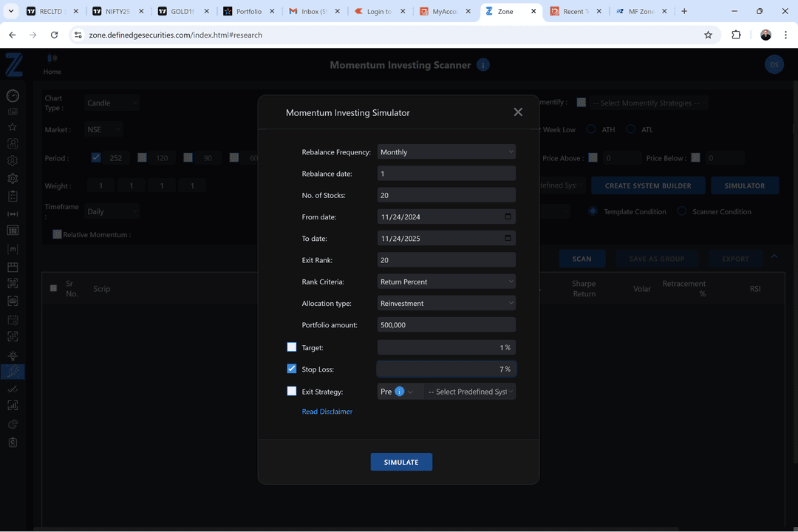
Task: Switch to the Portfolio browser tab
Action: [248, 12]
